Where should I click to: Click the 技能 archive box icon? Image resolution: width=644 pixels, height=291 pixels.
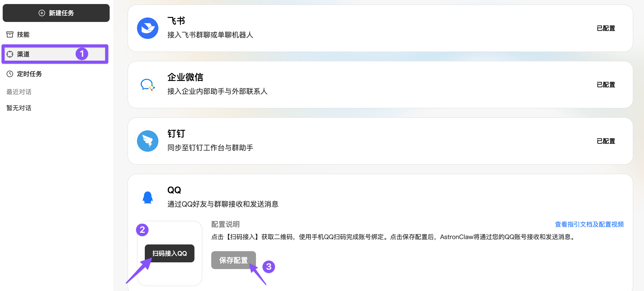10,34
